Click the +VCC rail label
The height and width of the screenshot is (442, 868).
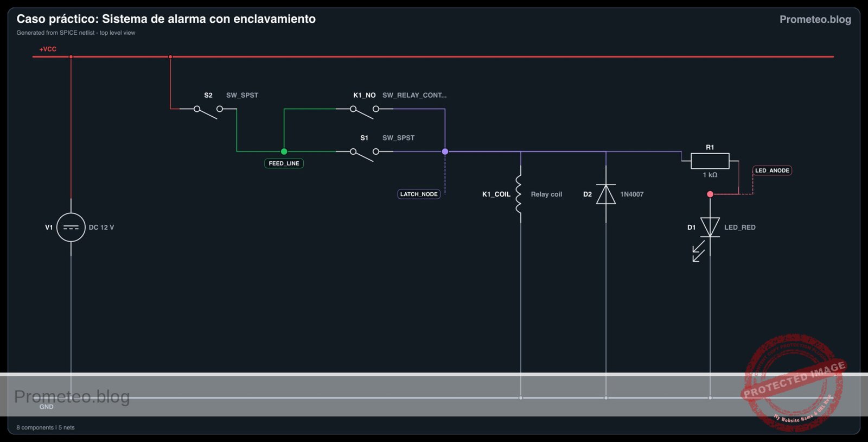click(48, 49)
